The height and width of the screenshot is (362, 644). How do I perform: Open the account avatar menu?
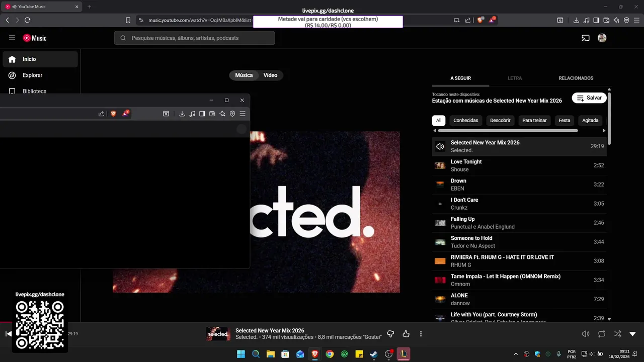tap(602, 38)
